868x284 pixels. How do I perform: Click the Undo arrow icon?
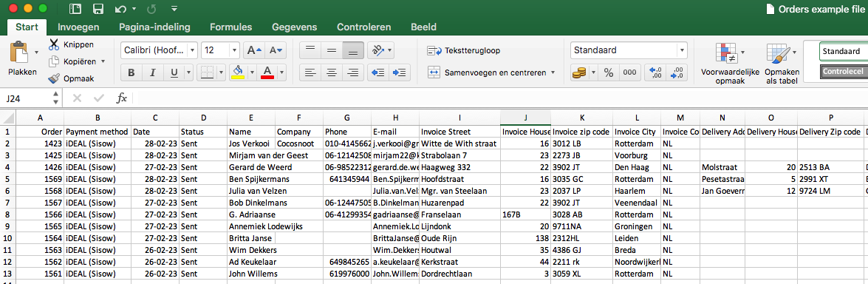pyautogui.click(x=120, y=9)
